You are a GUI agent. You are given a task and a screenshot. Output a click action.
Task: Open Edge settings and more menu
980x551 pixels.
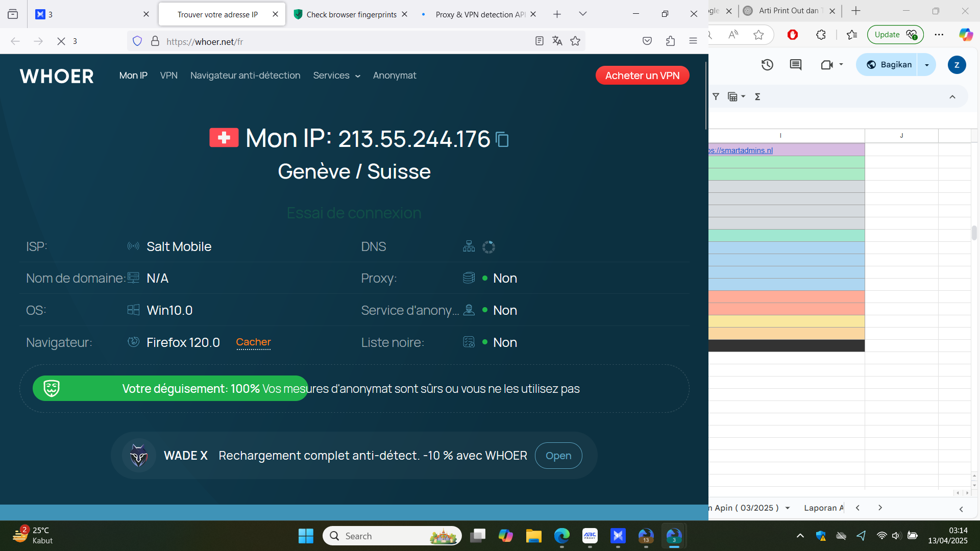(939, 35)
